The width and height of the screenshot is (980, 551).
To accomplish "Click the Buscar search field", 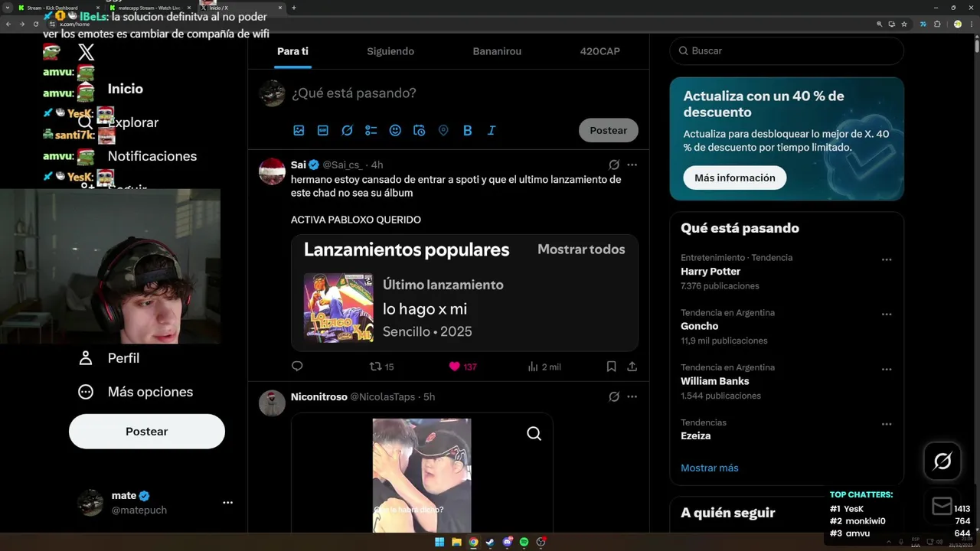I will point(787,51).
